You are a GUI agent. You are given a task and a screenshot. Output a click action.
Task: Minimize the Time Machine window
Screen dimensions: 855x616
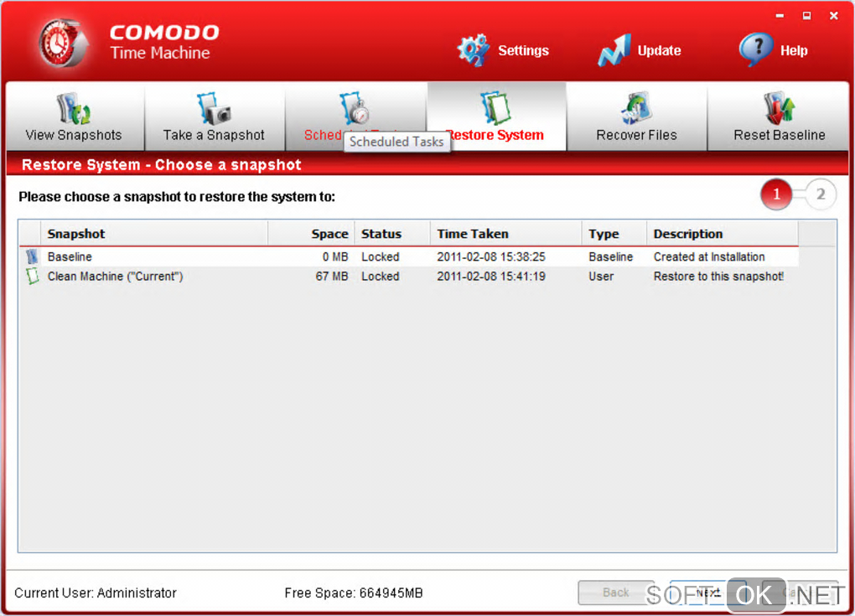[x=780, y=16]
